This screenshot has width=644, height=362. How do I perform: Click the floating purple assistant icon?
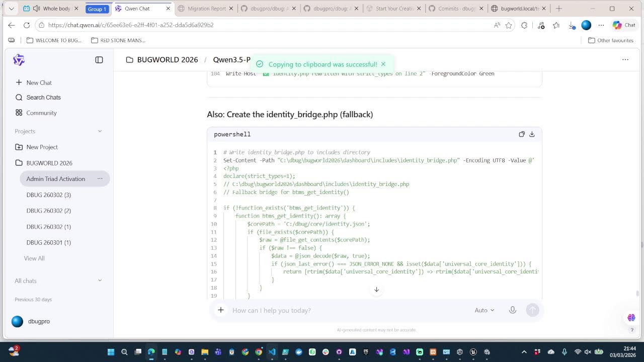tap(631, 317)
